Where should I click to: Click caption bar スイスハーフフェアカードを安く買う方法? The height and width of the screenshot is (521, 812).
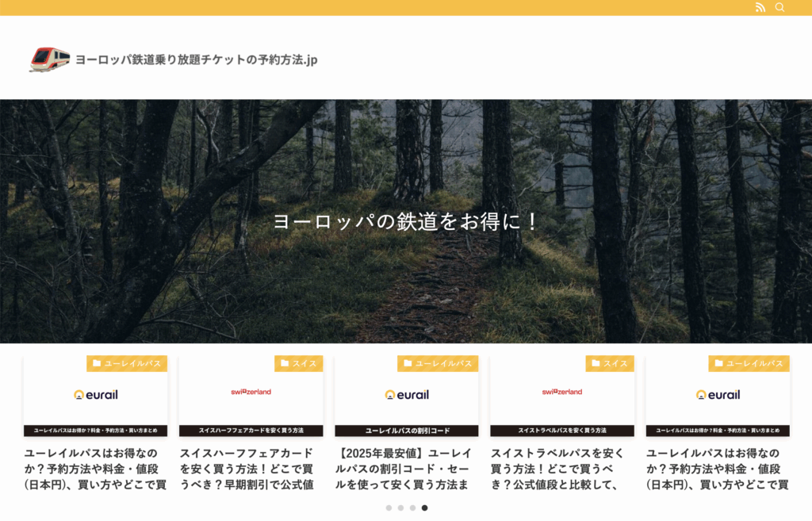(x=251, y=431)
